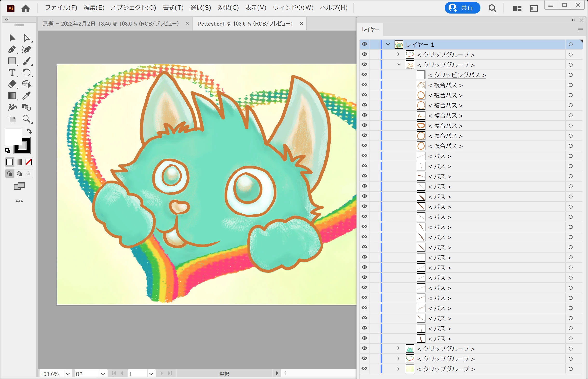Select the Pen tool
Screen dimensions: 588x379
click(12, 49)
